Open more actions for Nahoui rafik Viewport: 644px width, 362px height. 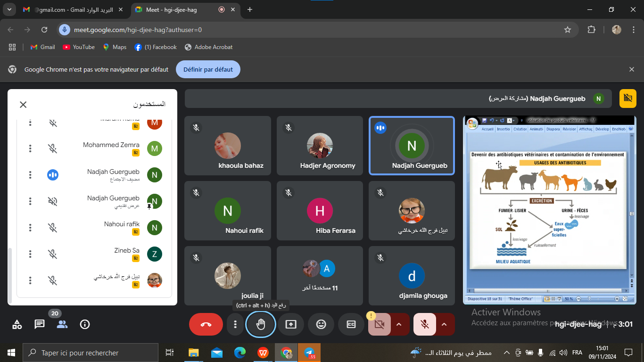(x=30, y=228)
